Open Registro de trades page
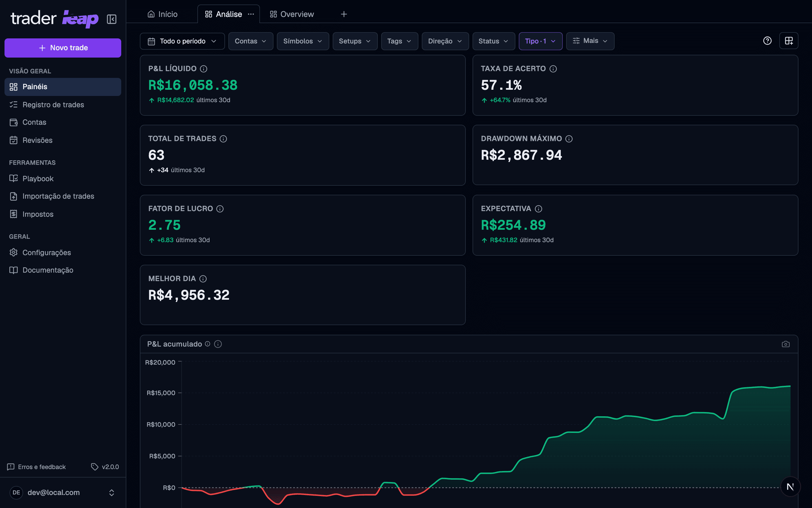 [63, 104]
